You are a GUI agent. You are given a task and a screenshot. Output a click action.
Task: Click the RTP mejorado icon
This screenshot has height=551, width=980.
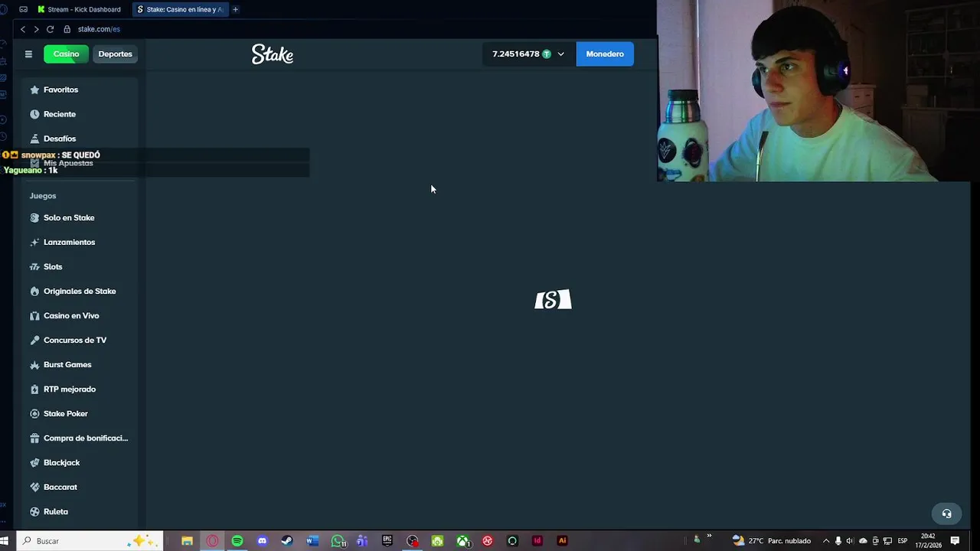tap(34, 390)
